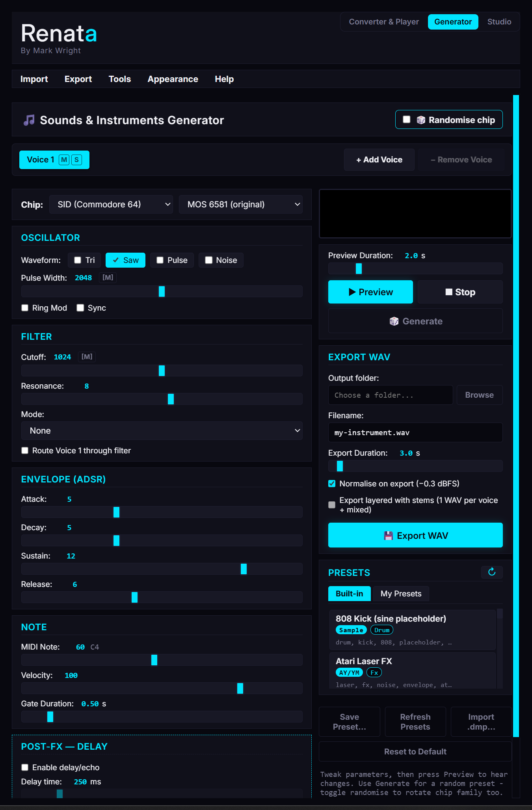Stop the sound preview
This screenshot has height=810, width=532.
(460, 292)
